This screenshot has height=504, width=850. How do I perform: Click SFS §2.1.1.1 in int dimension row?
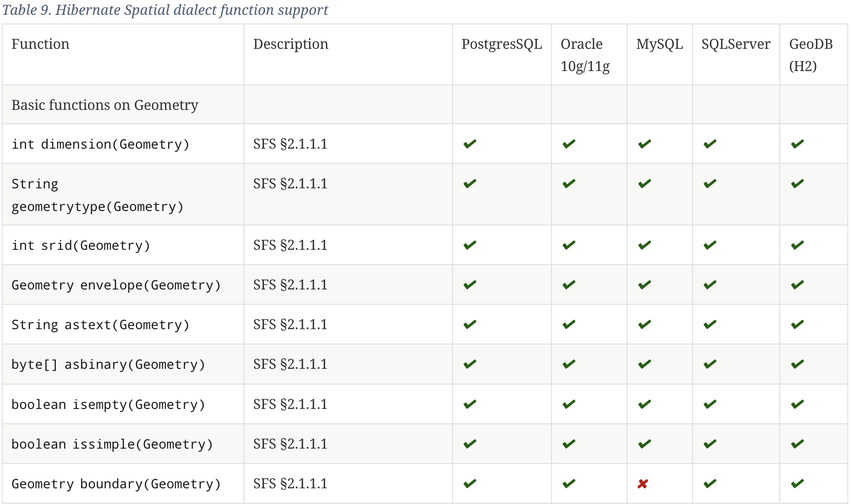(x=290, y=144)
